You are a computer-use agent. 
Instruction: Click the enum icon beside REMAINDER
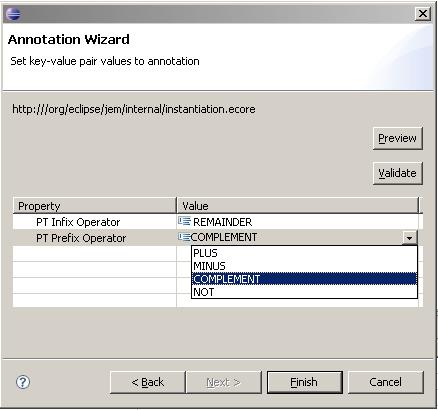click(x=184, y=221)
